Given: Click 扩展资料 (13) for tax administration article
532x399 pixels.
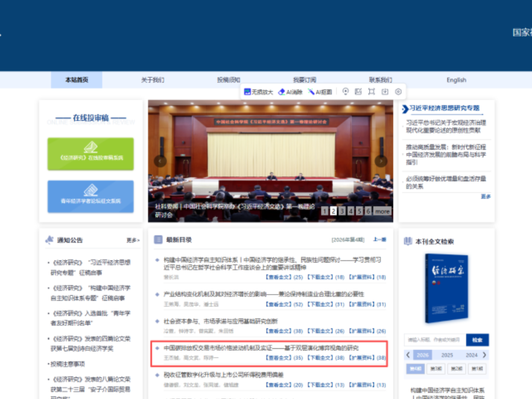Looking at the screenshot, I should pos(367,385).
